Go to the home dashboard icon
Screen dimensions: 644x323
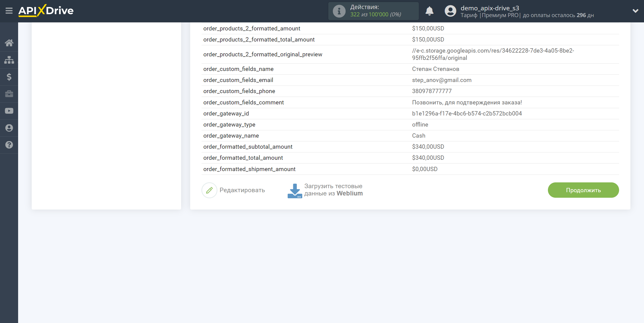click(x=9, y=43)
